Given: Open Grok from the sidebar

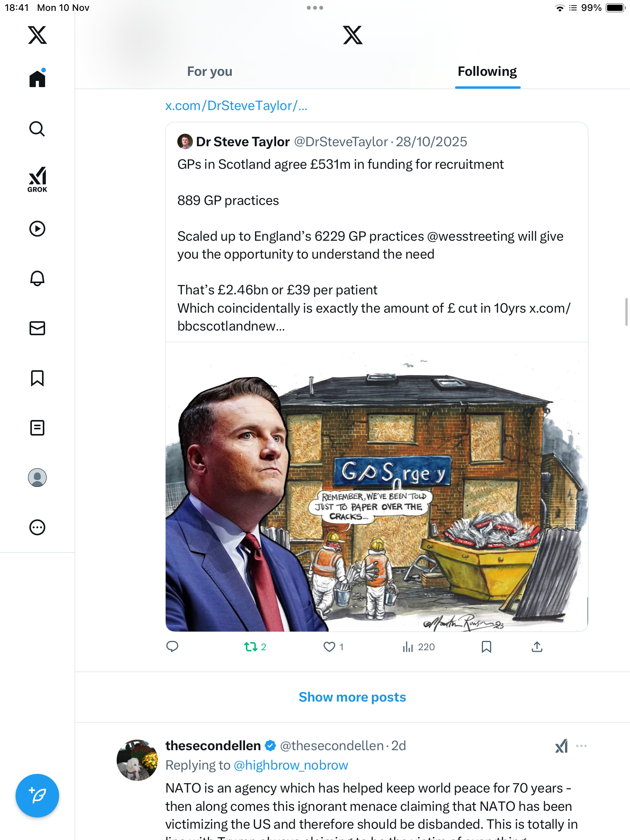Looking at the screenshot, I should pyautogui.click(x=37, y=179).
